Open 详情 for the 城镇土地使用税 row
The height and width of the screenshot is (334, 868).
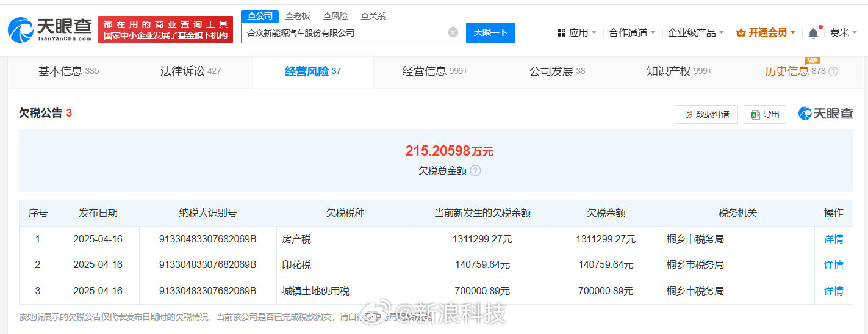click(833, 291)
